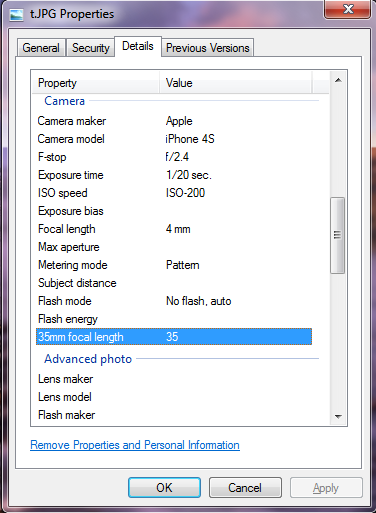The height and width of the screenshot is (513, 376).
Task: Click the vertical scrollbar thumb
Action: (x=337, y=235)
